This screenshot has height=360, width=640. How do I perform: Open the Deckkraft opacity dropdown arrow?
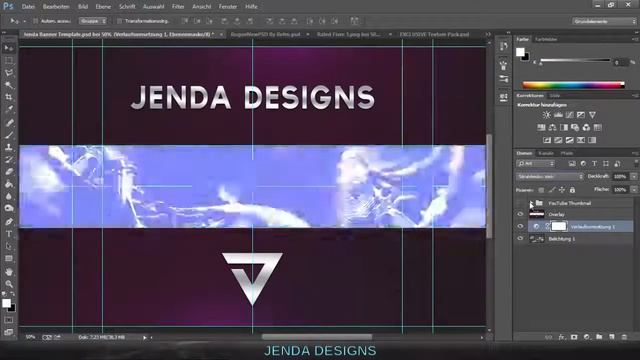(x=633, y=177)
